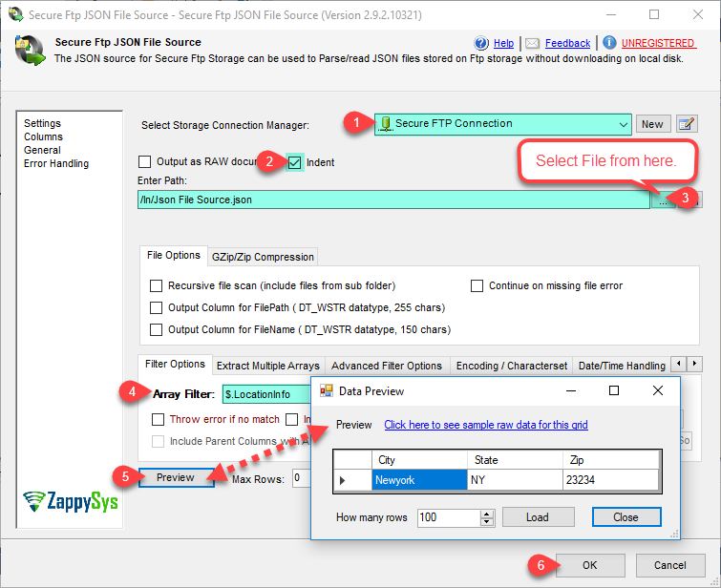Open the Advanced Filter Options tab

click(387, 366)
